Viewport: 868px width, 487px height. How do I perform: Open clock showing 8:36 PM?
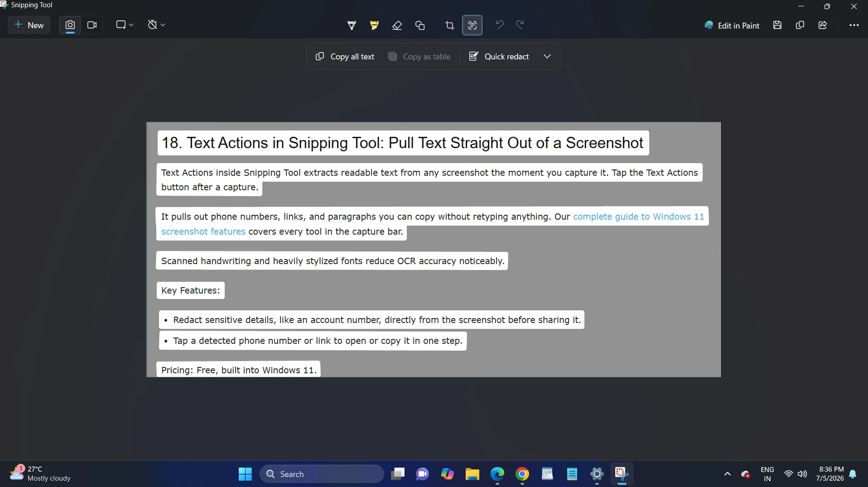[830, 474]
